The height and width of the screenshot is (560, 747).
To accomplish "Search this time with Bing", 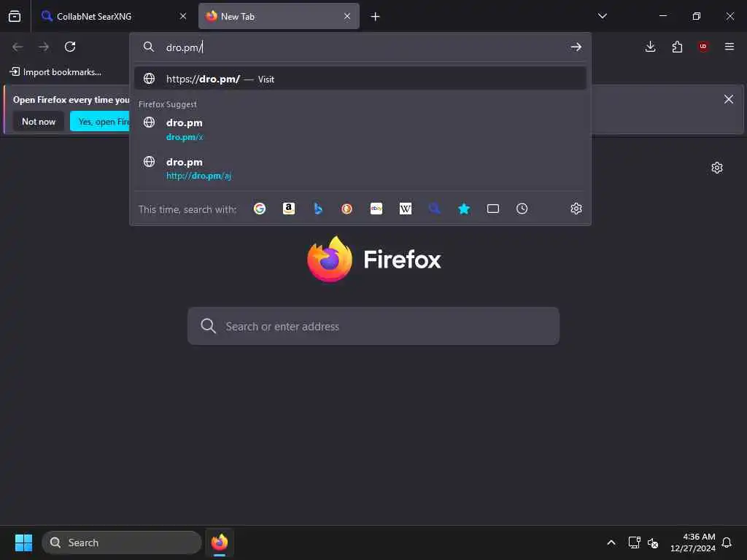I will [318, 209].
